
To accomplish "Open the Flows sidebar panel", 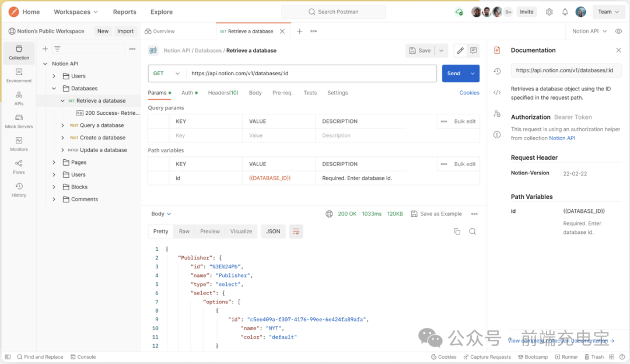I will (19, 167).
